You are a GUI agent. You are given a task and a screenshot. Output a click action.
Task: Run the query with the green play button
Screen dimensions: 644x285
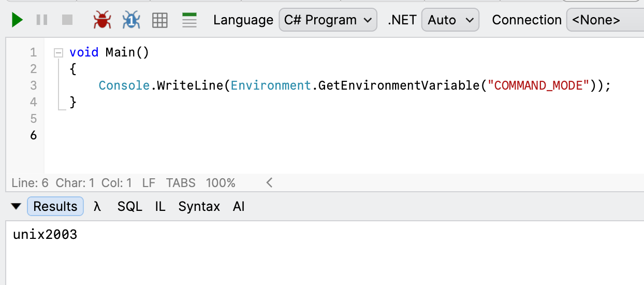point(17,20)
